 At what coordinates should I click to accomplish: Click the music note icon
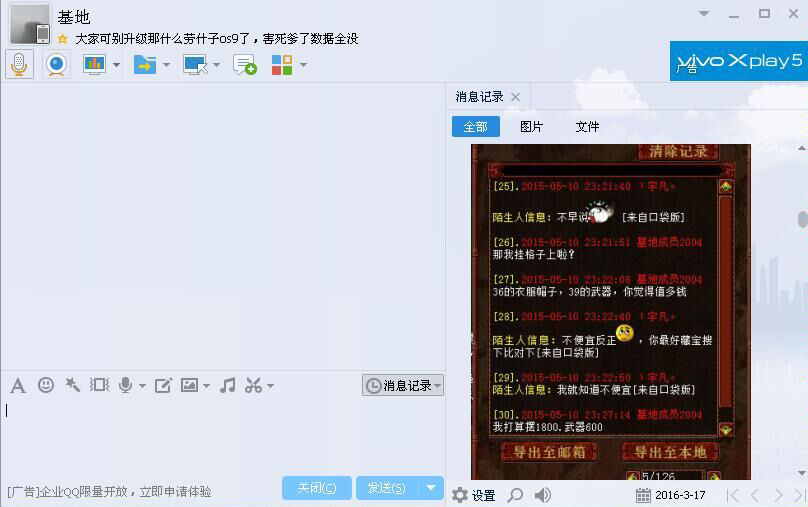pos(228,385)
